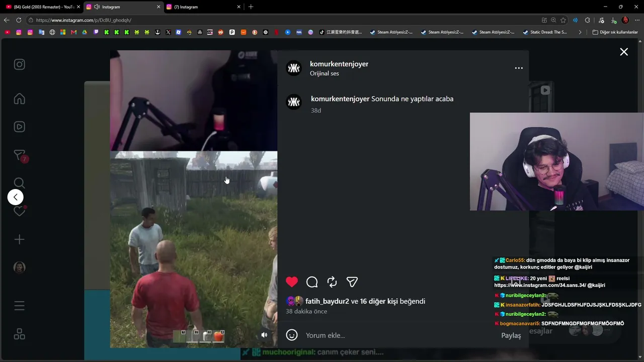Go to Instagram Home in sidebar
The image size is (644, 362).
point(20,99)
